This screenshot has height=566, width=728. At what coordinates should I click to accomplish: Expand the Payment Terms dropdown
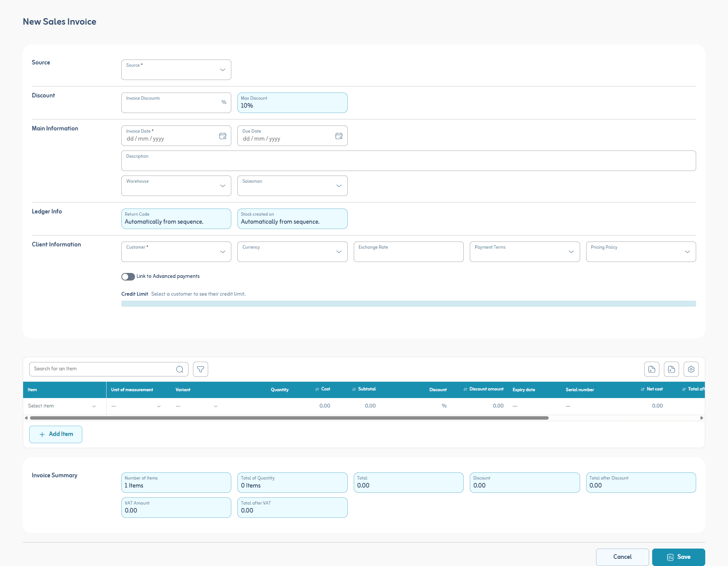pyautogui.click(x=525, y=252)
